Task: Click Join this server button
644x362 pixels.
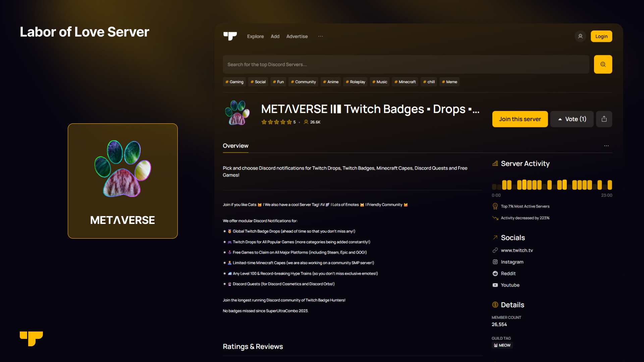Action: 520,119
